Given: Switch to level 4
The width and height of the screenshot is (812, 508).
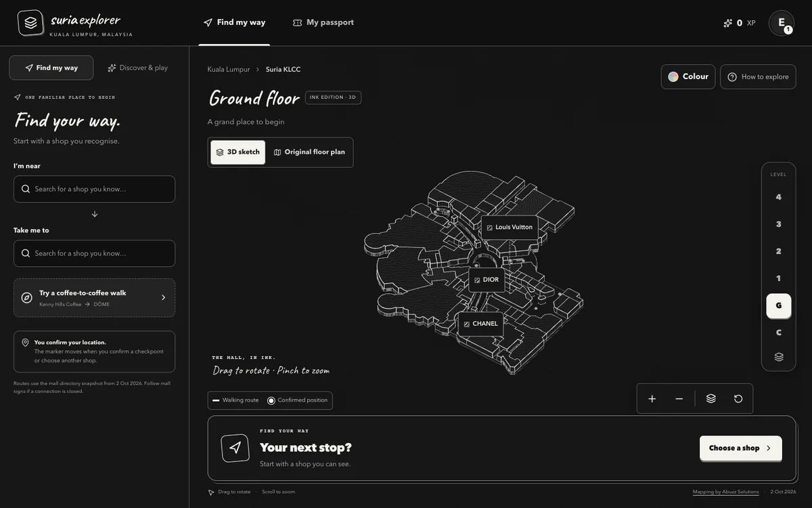Looking at the screenshot, I should (779, 197).
